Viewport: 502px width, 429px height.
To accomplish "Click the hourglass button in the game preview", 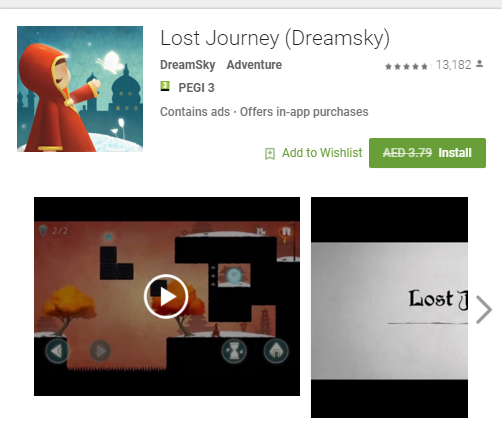I will 234,351.
